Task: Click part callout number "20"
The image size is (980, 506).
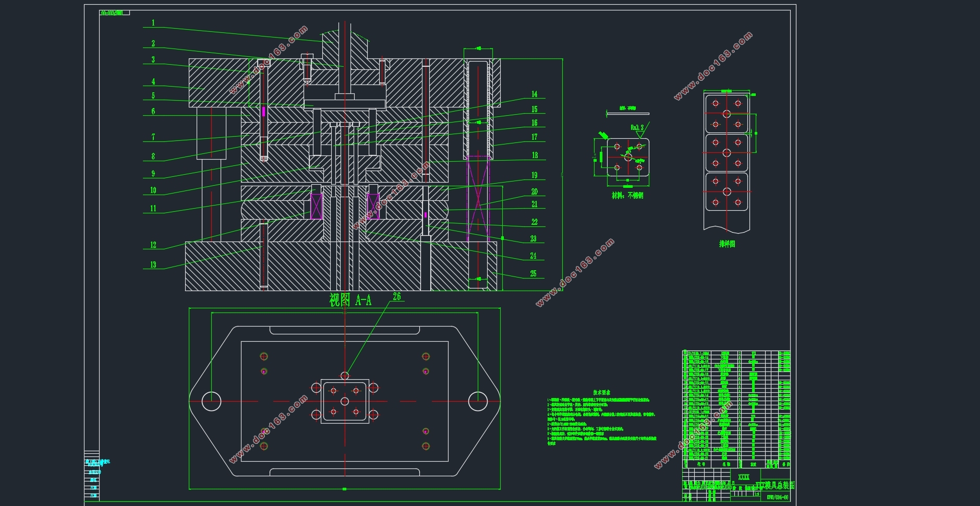Action: (535, 192)
